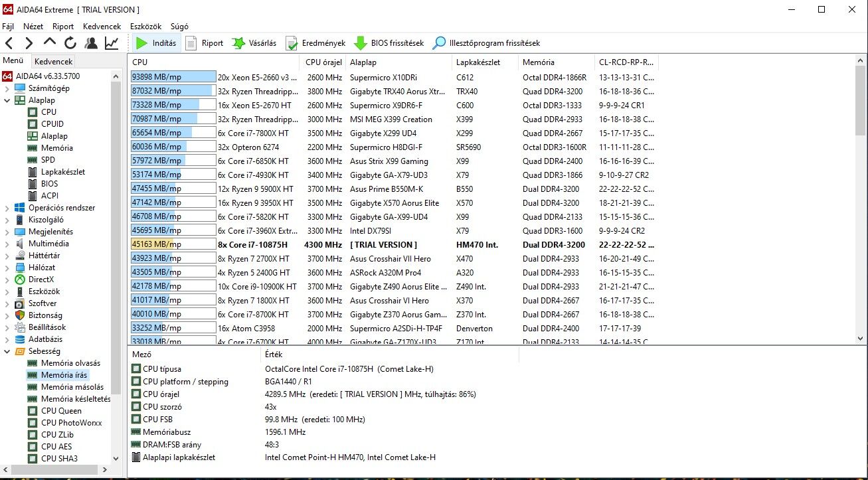This screenshot has width=868, height=480.
Task: Click the Beállítások icon in tree
Action: 20,327
